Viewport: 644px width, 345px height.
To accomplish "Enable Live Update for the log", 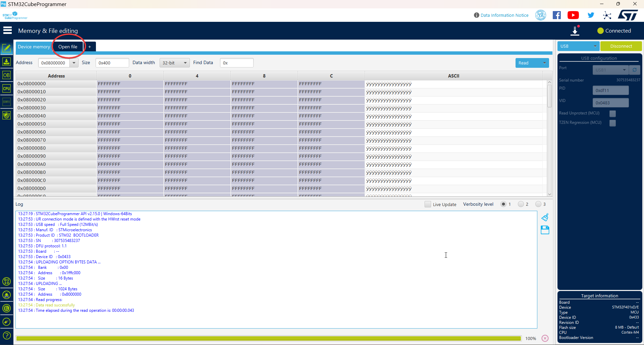I will [428, 204].
